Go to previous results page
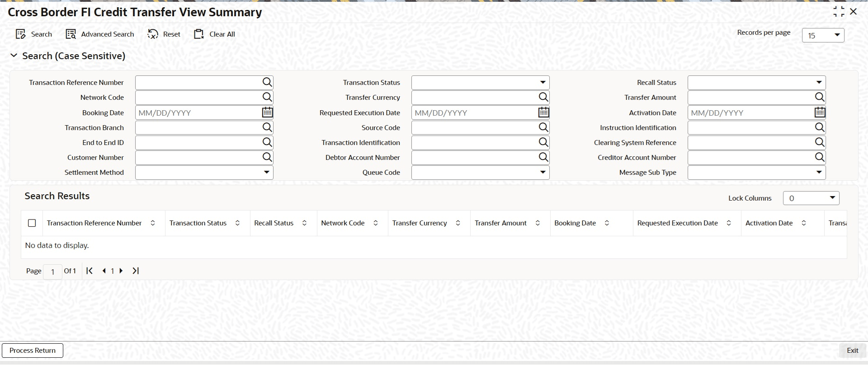Viewport: 868px width, 365px height. pyautogui.click(x=104, y=271)
